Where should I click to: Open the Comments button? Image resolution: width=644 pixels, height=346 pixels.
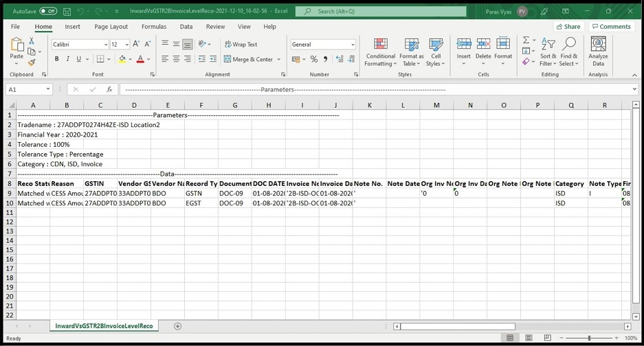(611, 27)
